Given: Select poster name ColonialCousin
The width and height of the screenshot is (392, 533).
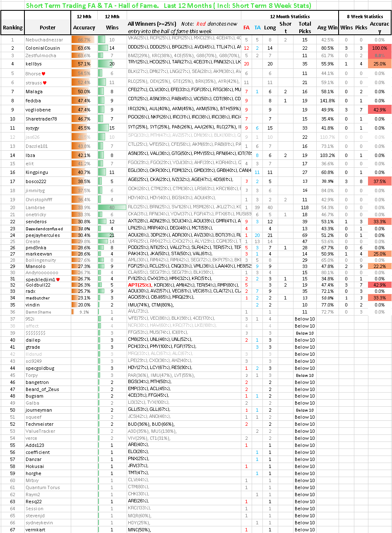Looking at the screenshot, I should [x=43, y=48].
